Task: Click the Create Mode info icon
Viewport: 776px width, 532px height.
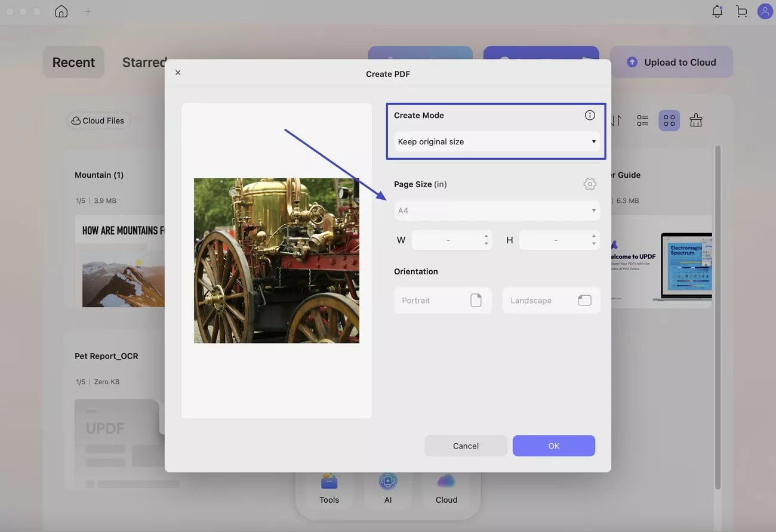Action: pos(590,115)
